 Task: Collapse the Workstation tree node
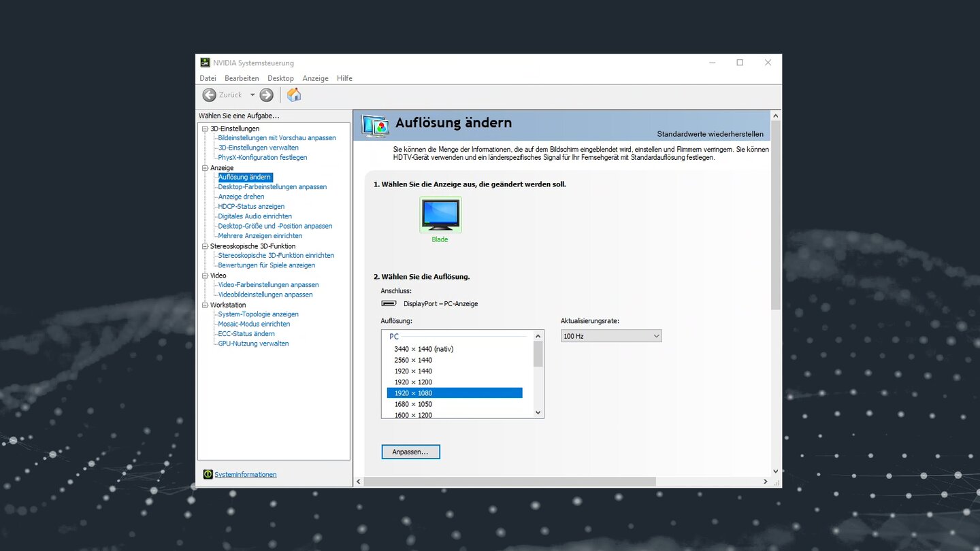click(205, 305)
